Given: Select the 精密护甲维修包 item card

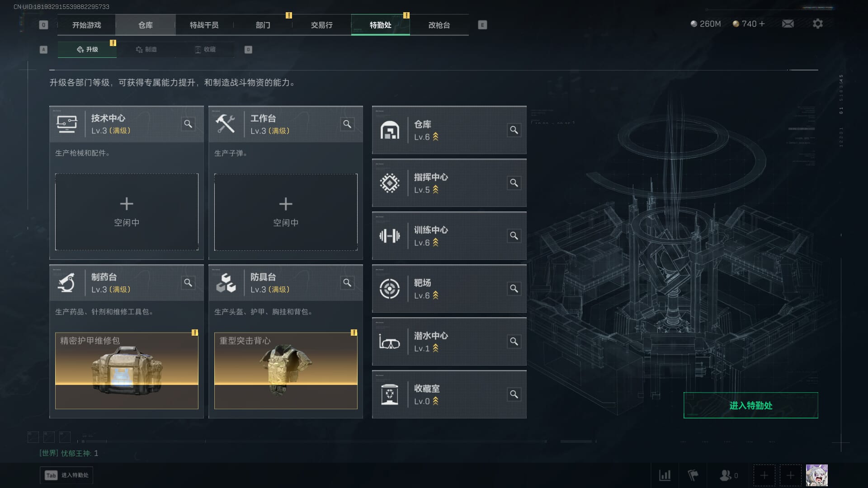Looking at the screenshot, I should pos(127,371).
